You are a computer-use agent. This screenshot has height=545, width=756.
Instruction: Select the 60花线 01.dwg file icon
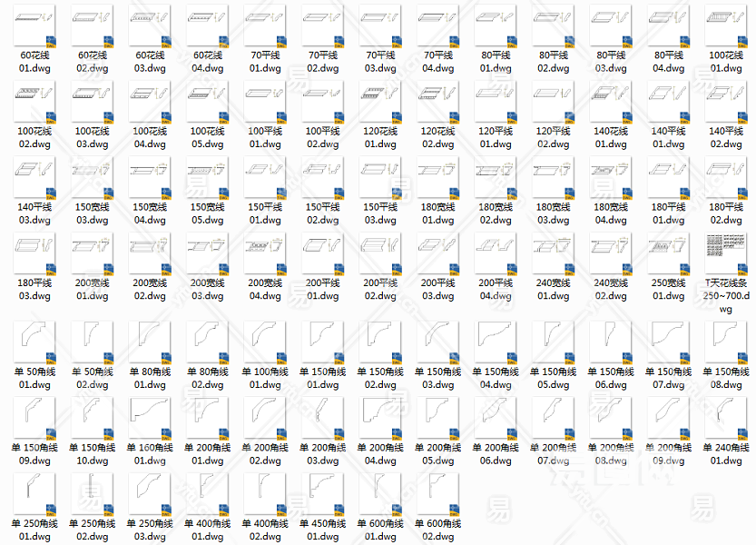click(x=34, y=26)
